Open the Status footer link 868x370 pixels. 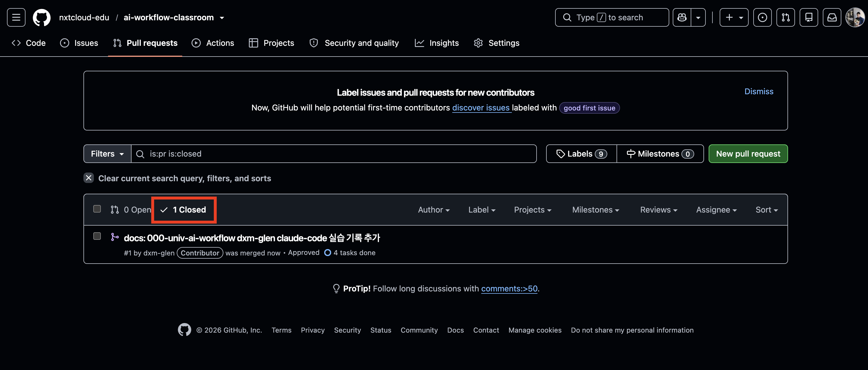point(381,330)
